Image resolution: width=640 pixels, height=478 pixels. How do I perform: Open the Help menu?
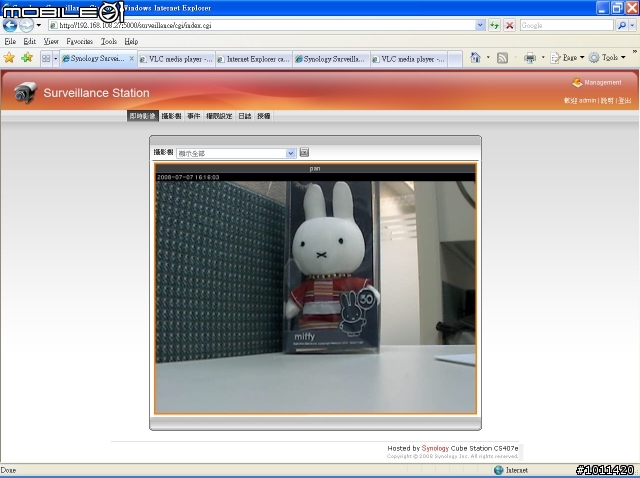pyautogui.click(x=131, y=41)
